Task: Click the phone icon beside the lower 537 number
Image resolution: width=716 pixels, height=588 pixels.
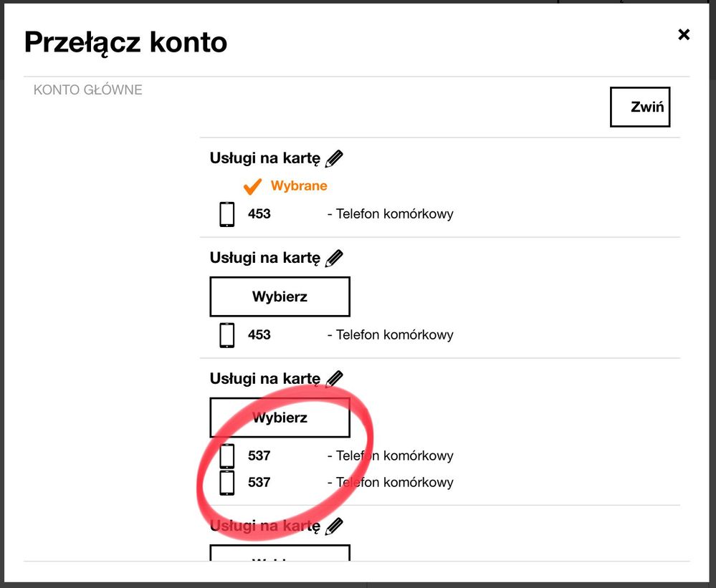Action: tap(227, 483)
